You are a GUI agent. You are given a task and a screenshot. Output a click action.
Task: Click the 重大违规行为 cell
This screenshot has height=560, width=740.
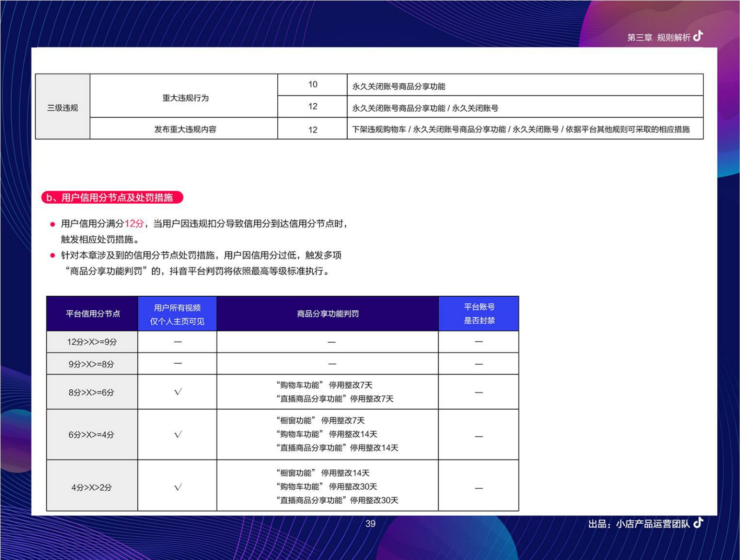185,98
